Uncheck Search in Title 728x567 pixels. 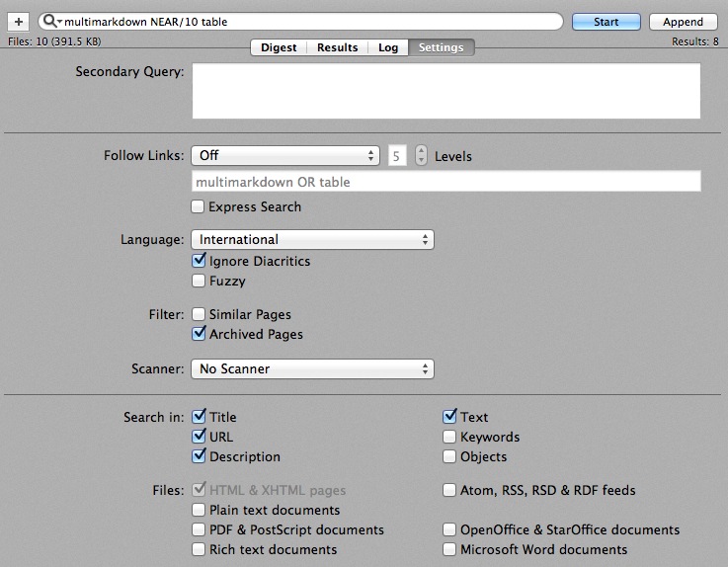199,417
